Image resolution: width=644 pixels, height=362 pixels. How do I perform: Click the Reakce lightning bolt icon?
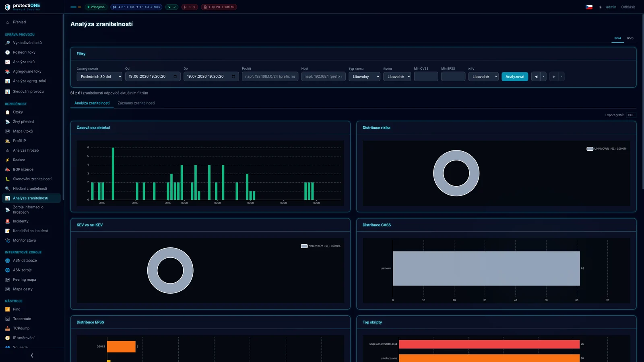(x=7, y=160)
